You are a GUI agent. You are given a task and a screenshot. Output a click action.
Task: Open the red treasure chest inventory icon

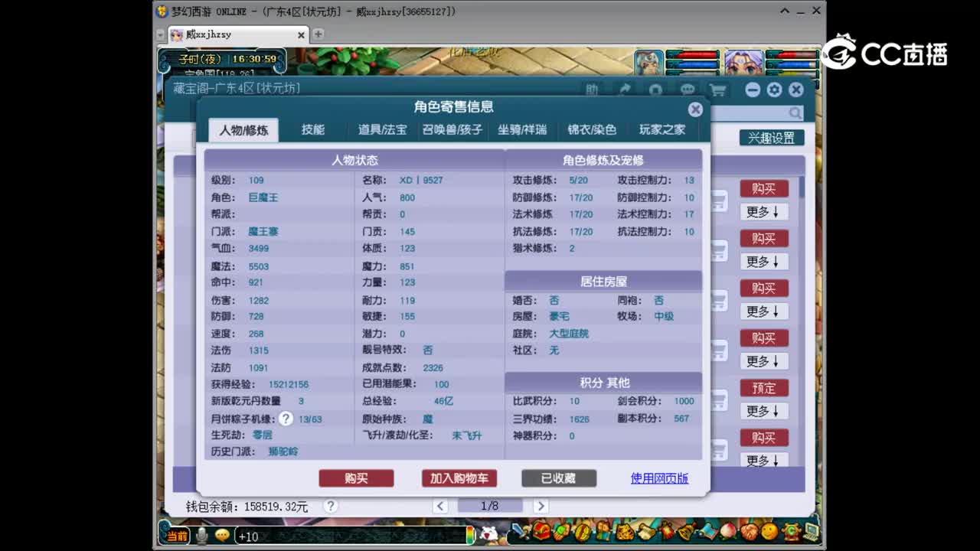coord(541,530)
